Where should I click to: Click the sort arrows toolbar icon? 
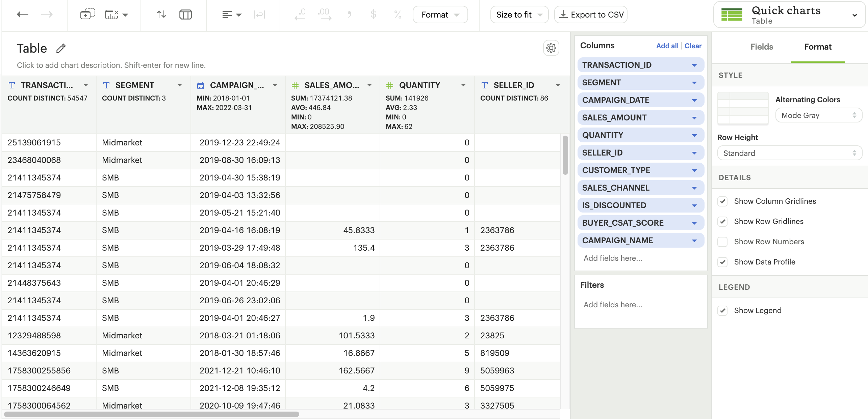click(x=161, y=15)
